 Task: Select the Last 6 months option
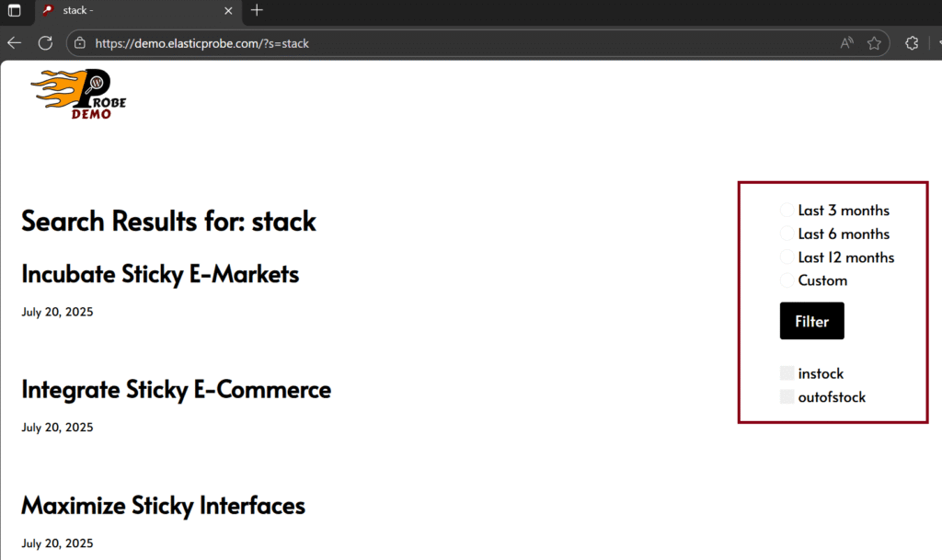(x=787, y=234)
